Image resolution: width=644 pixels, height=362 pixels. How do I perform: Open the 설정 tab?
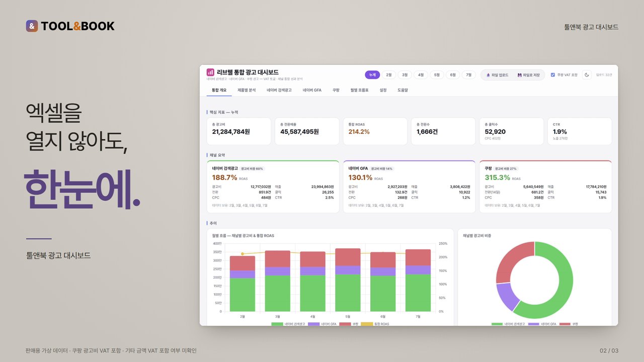(383, 90)
